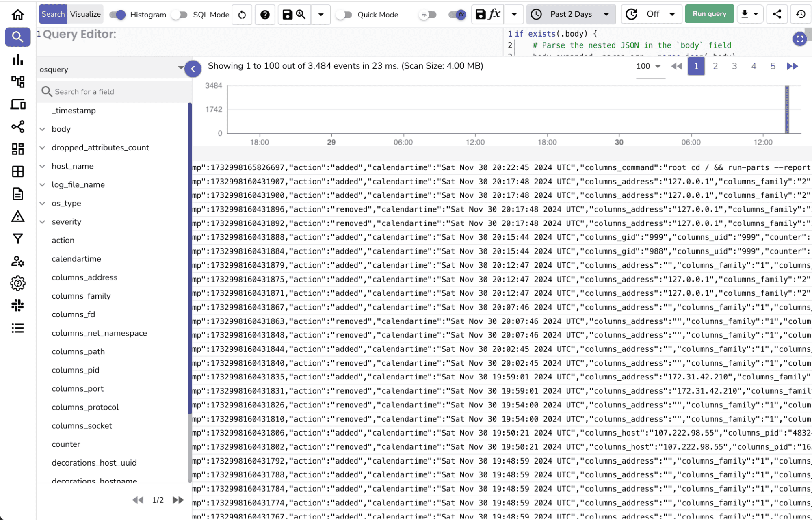Switch to the Visualize tab
The width and height of the screenshot is (812, 520).
click(85, 14)
